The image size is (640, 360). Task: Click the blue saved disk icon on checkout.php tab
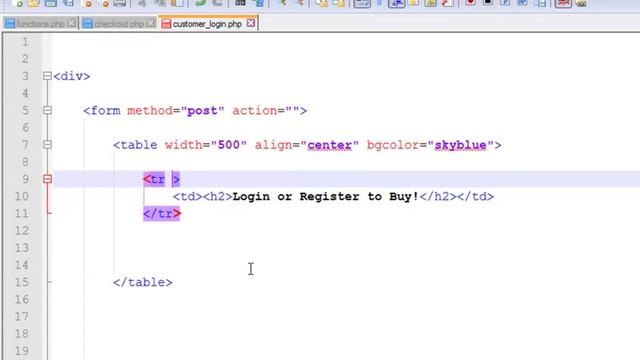tap(87, 24)
